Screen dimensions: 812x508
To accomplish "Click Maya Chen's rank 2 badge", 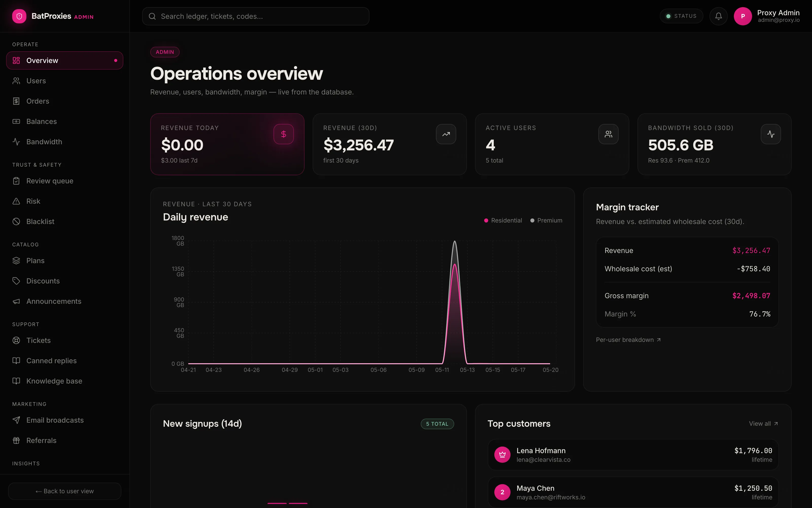I will tap(502, 492).
